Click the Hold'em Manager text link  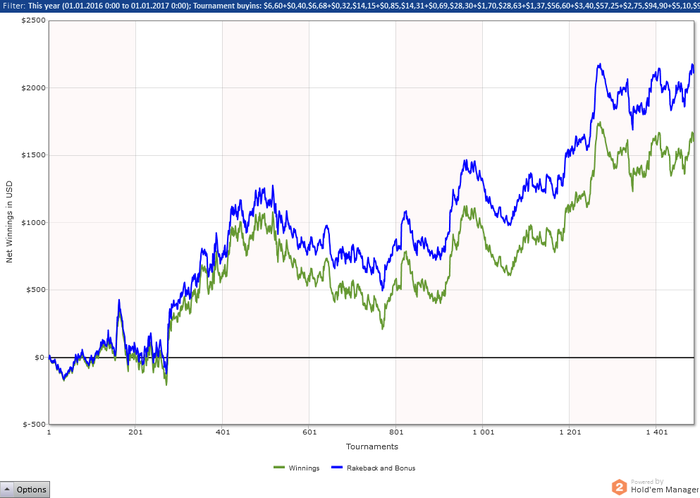click(665, 490)
